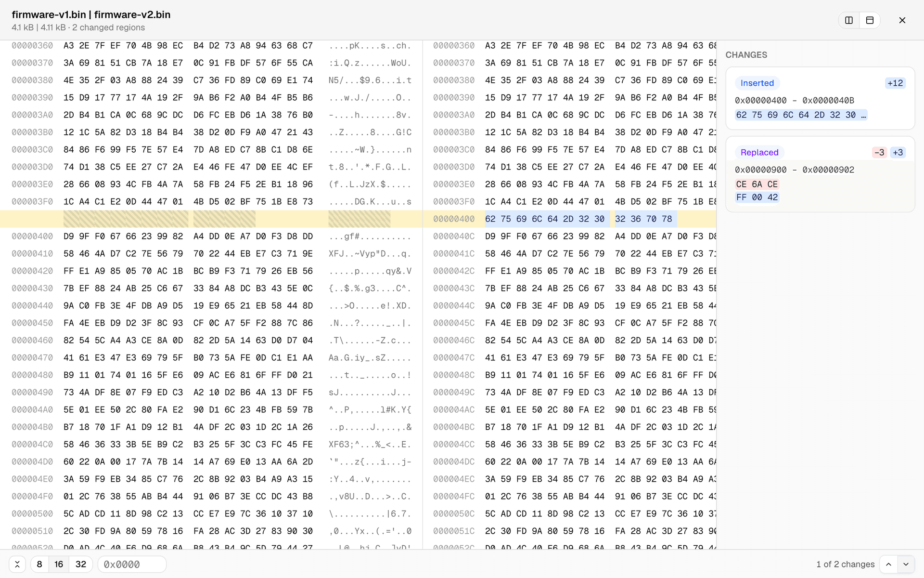This screenshot has width=924, height=578.
Task: Click title firmware-v1.bin | firmware-v2.bin
Action: click(91, 14)
